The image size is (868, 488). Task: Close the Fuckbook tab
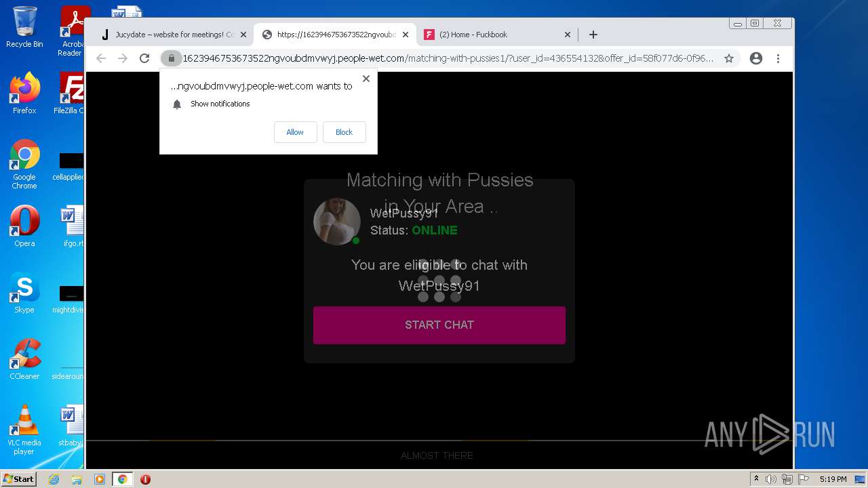[x=568, y=35]
